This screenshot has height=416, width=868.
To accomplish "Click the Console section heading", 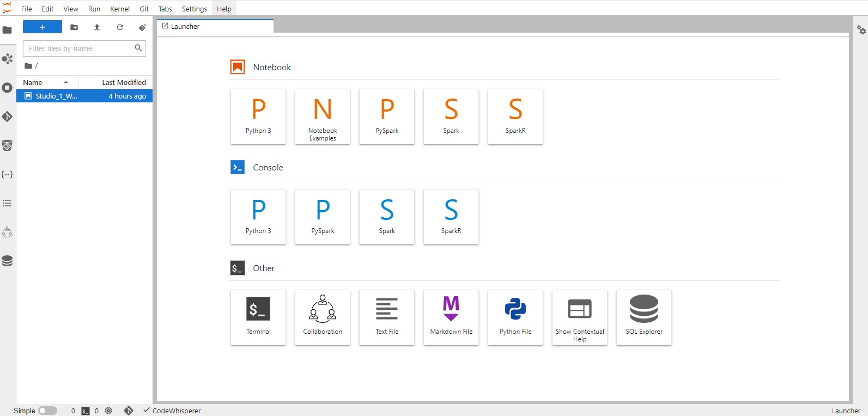I will point(268,167).
